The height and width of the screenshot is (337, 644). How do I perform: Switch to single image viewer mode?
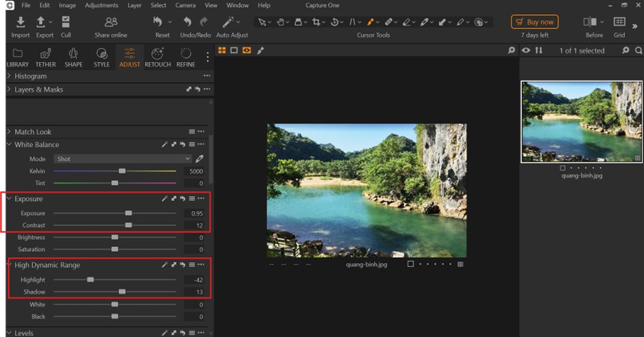[x=234, y=50]
